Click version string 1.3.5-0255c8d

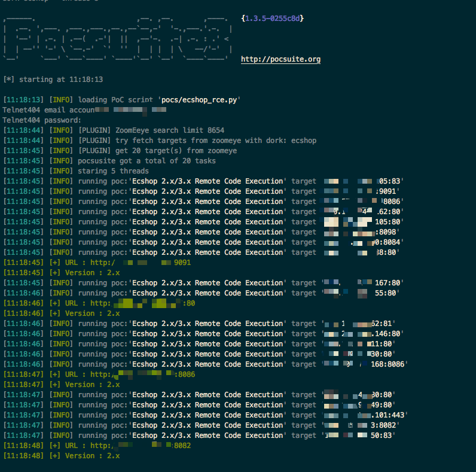point(272,19)
